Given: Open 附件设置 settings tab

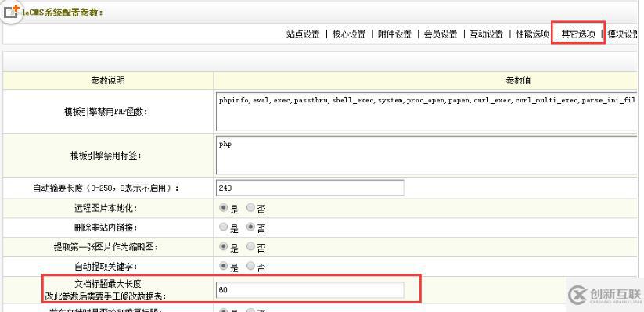Looking at the screenshot, I should [394, 34].
